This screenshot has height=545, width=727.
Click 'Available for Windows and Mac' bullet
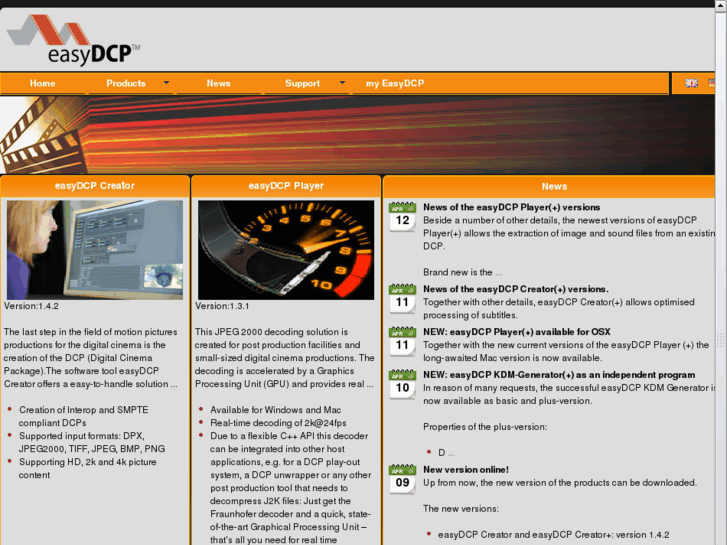coord(275,410)
